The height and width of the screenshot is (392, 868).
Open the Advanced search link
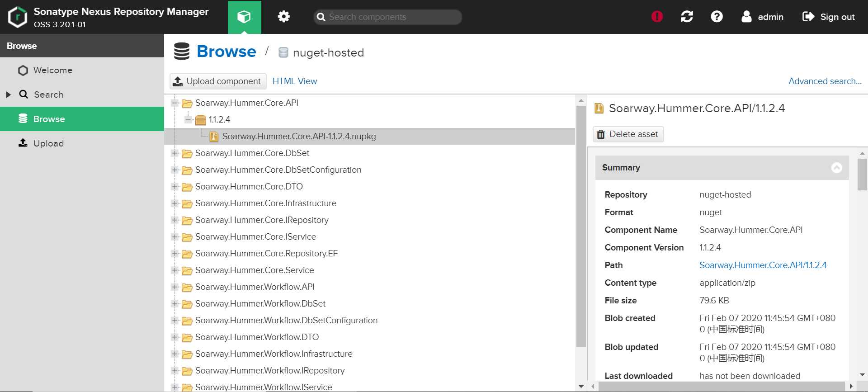tap(825, 81)
